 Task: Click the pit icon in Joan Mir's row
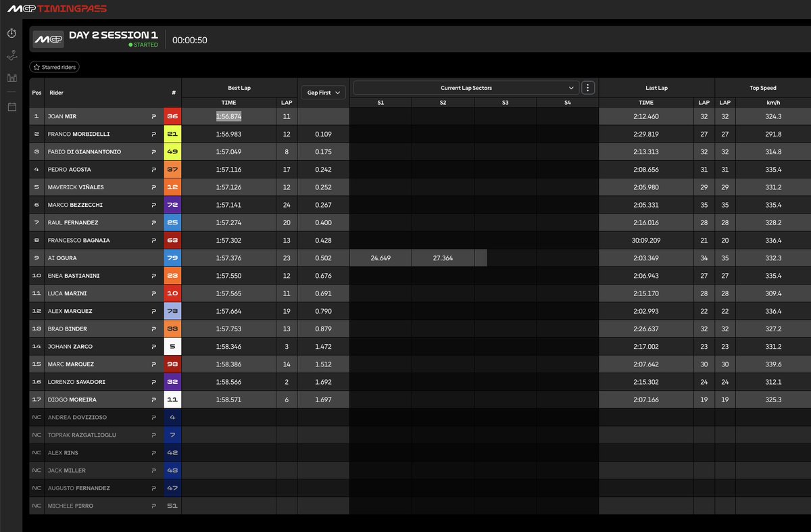(x=153, y=116)
